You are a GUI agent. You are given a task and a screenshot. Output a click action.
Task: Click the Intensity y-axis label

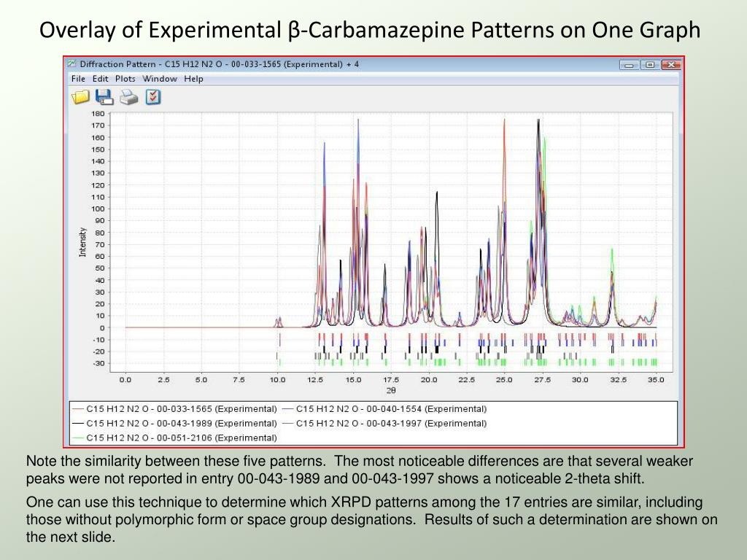pyautogui.click(x=82, y=242)
